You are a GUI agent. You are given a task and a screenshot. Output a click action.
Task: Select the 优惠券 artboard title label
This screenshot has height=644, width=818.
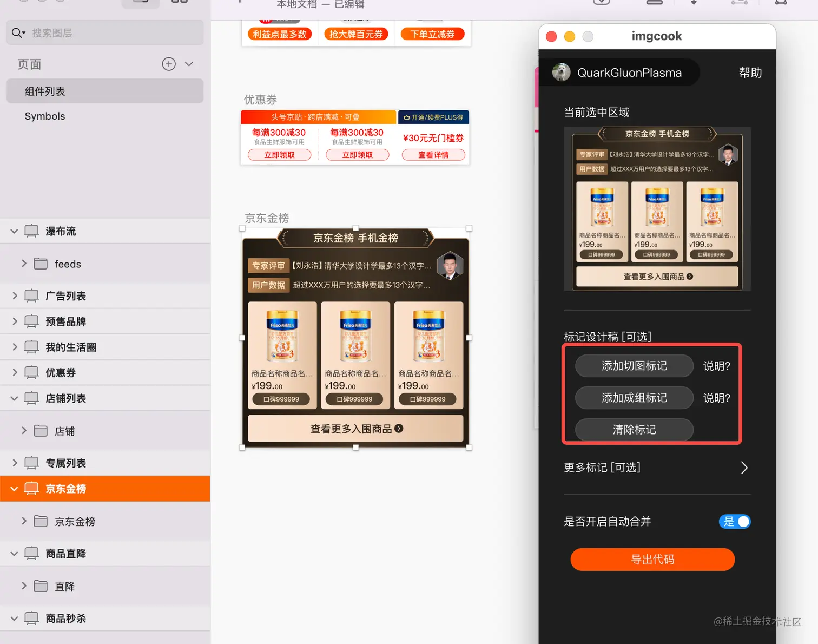coord(260,100)
